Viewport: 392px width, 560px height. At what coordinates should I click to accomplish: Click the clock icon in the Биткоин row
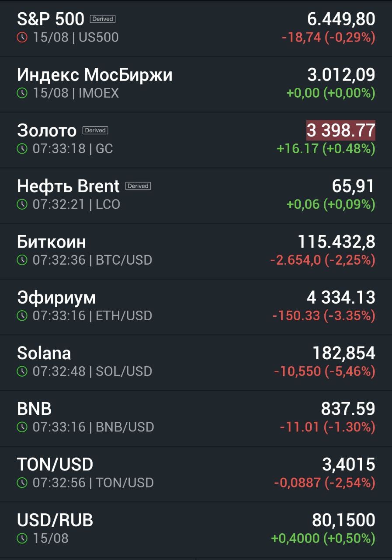pyautogui.click(x=22, y=260)
